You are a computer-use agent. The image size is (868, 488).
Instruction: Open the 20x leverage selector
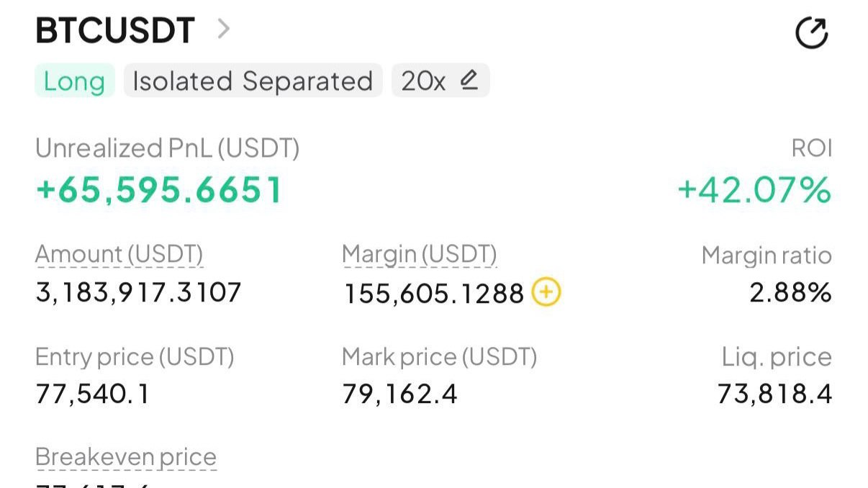click(440, 81)
